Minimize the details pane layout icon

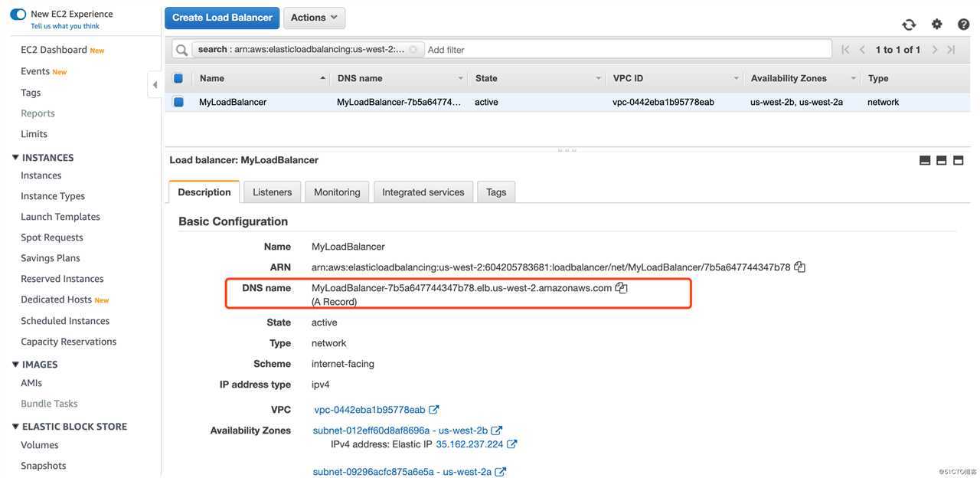(925, 160)
